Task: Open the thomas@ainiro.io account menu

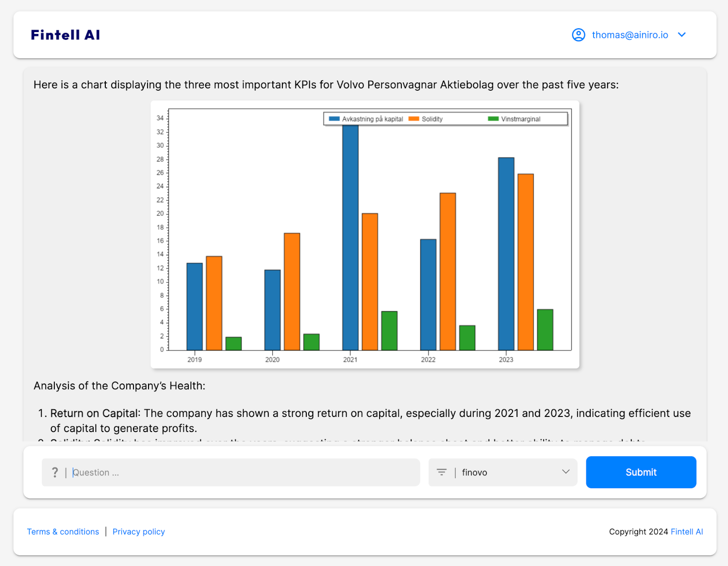Action: click(629, 35)
